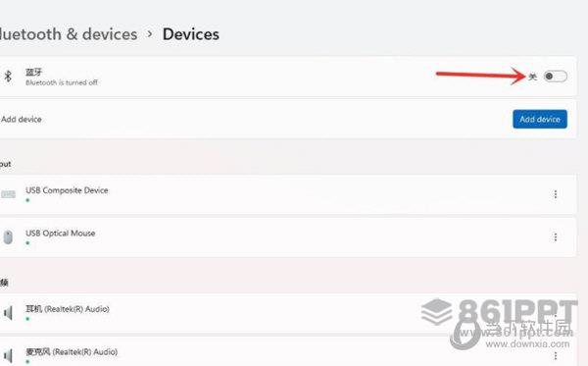Open more options for 麦克风 (Realtek(R) Audio)
This screenshot has height=366, width=588.
coord(556,356)
